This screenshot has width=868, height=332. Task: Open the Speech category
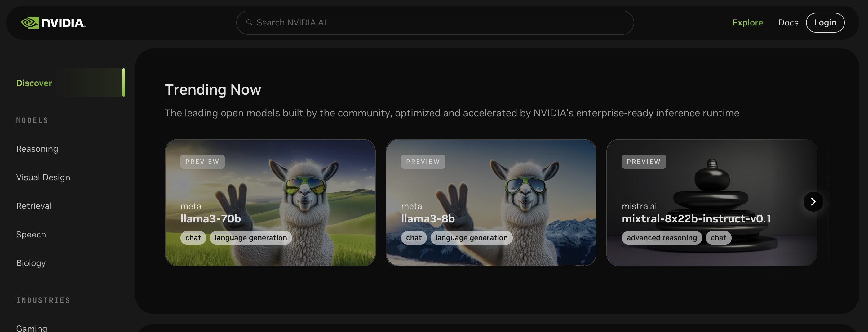tap(31, 234)
